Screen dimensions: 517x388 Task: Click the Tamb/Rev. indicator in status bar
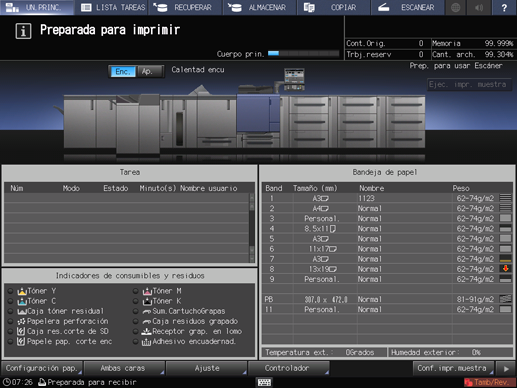pos(490,382)
